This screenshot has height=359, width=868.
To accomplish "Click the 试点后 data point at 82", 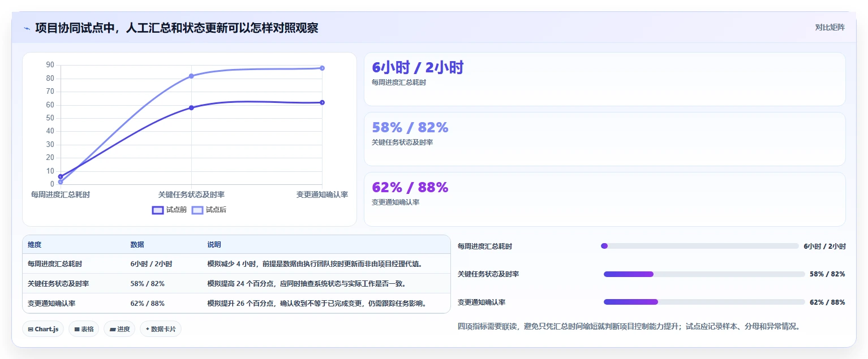I will (191, 76).
